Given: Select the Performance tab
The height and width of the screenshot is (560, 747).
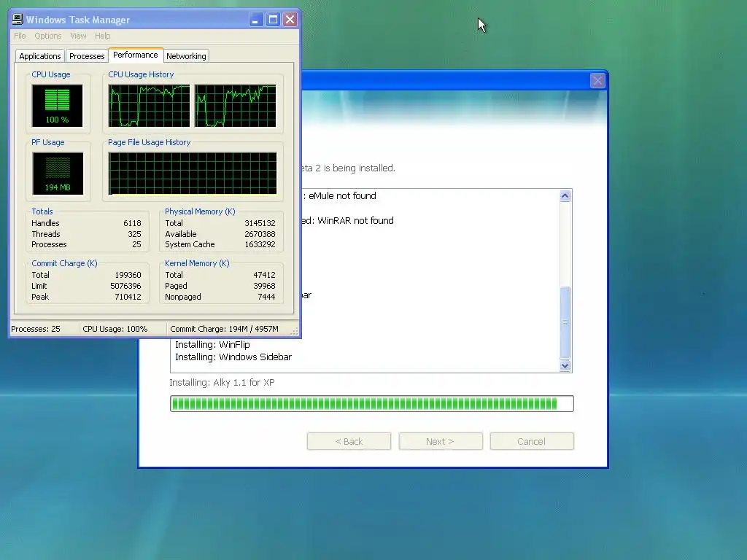Looking at the screenshot, I should coord(135,55).
